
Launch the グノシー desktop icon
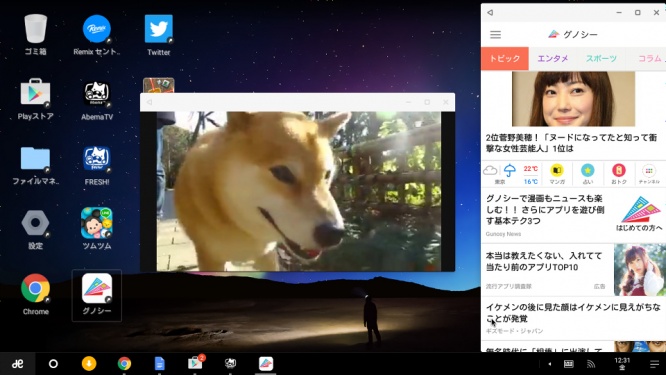pyautogui.click(x=97, y=289)
